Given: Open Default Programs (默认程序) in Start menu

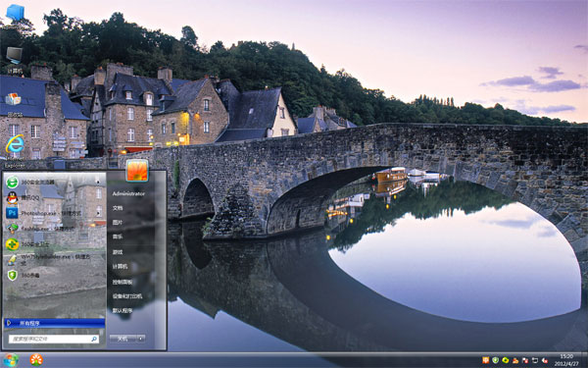Looking at the screenshot, I should coord(122,310).
